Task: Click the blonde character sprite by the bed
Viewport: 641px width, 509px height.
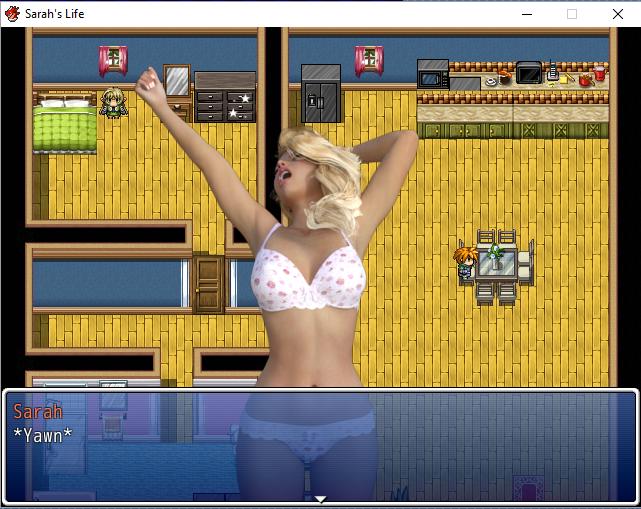Action: 113,102
